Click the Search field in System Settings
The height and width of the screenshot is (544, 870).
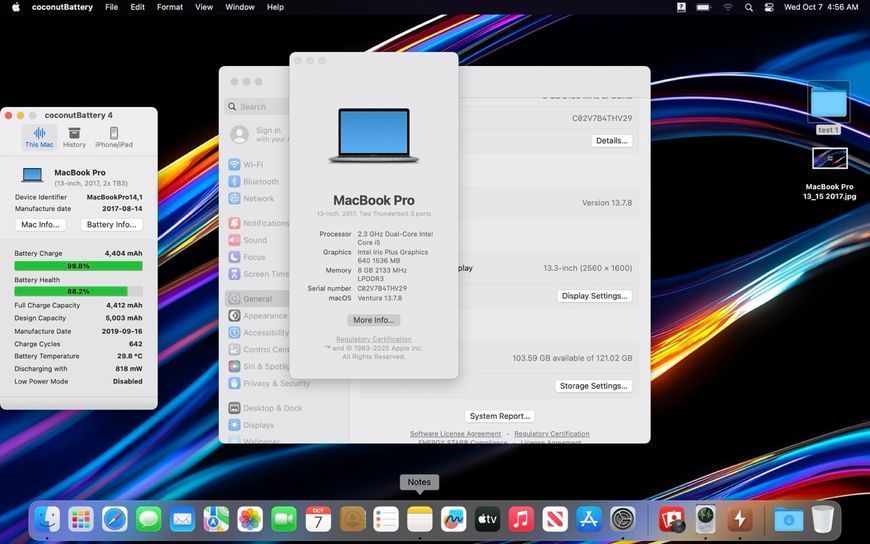258,107
